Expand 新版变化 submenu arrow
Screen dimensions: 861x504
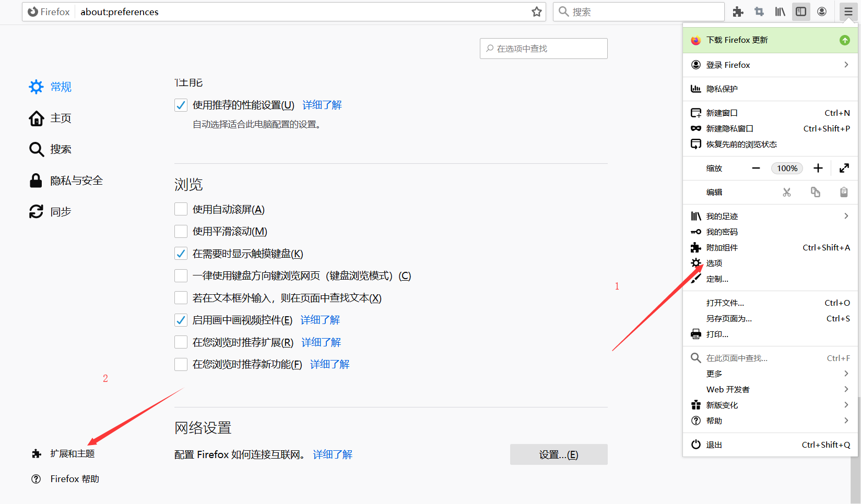pos(846,405)
